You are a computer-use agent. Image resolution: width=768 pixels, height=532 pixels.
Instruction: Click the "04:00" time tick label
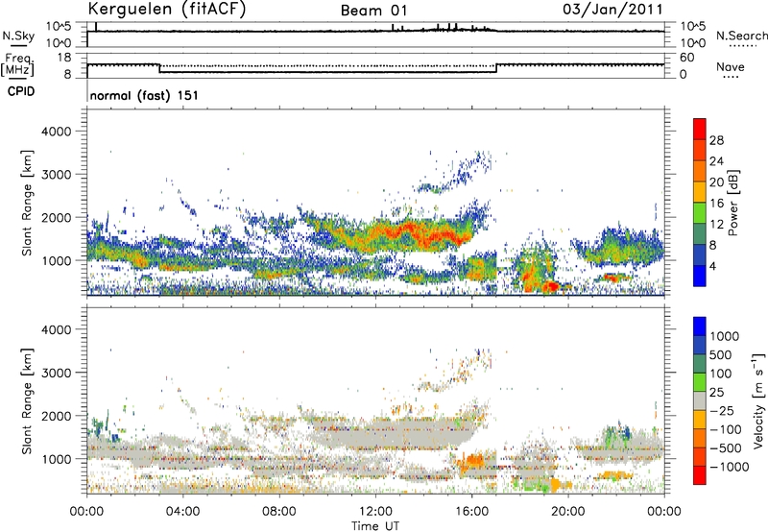(182, 512)
